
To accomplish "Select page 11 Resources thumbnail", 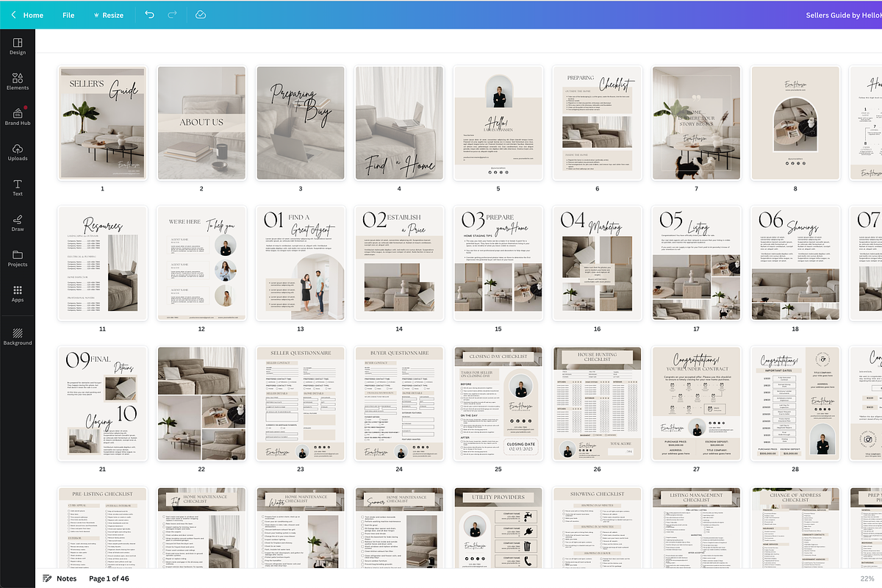I will [x=102, y=263].
